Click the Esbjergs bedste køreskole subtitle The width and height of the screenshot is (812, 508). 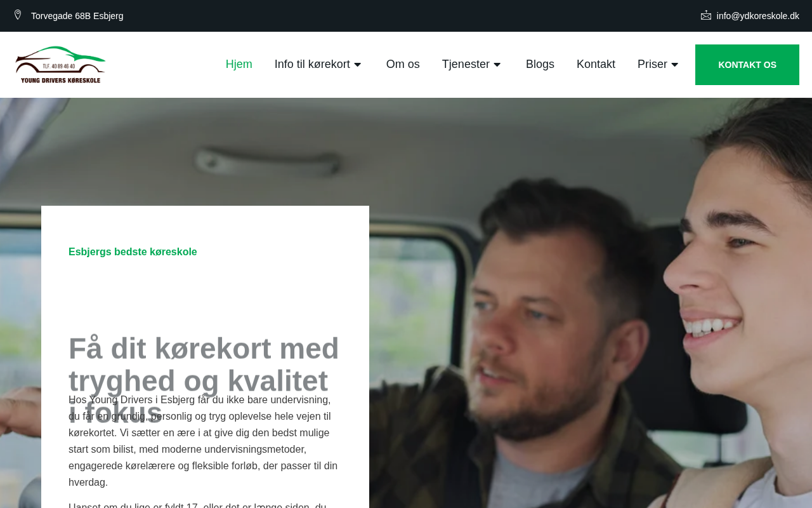click(133, 252)
